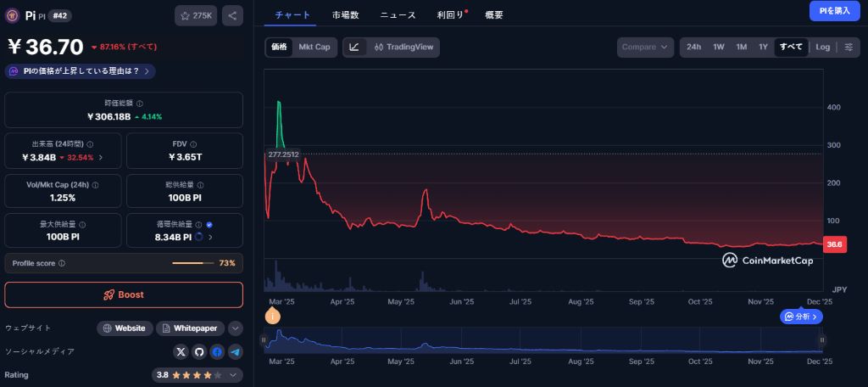
Task: Open the X (Twitter) social link
Action: tap(181, 351)
